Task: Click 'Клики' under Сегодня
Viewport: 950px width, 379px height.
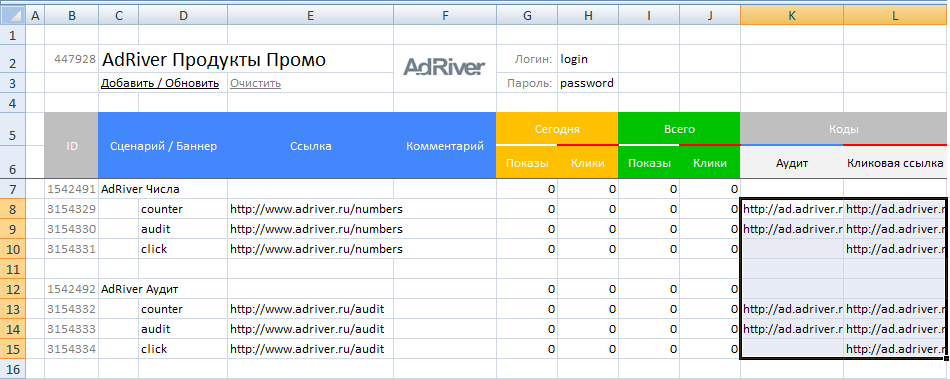Action: point(588,163)
